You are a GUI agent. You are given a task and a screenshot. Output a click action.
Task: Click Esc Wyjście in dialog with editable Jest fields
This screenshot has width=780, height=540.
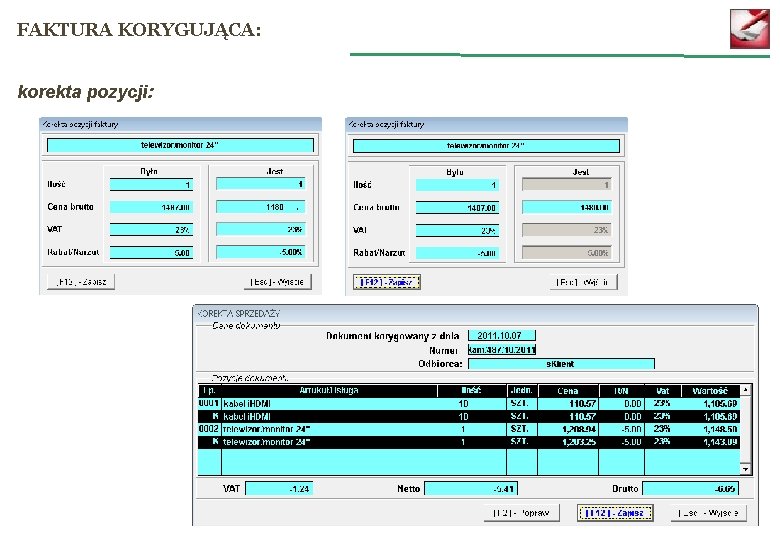pos(278,281)
